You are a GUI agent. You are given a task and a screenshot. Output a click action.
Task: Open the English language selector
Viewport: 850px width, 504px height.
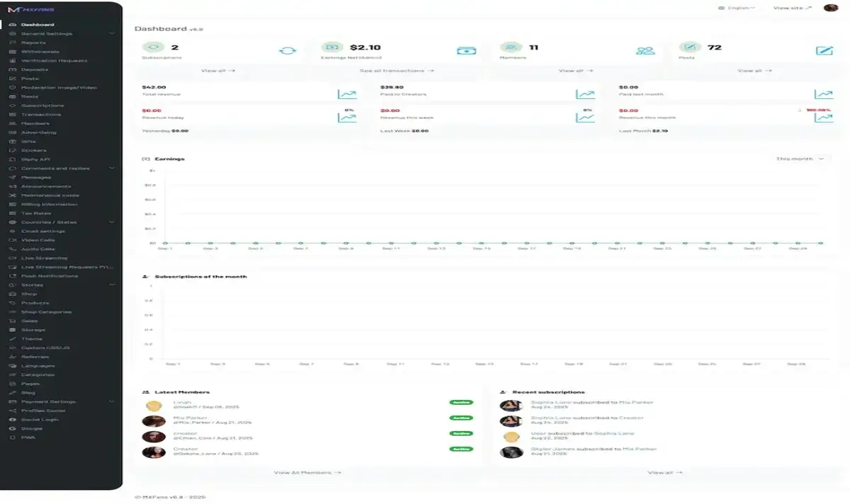[737, 8]
